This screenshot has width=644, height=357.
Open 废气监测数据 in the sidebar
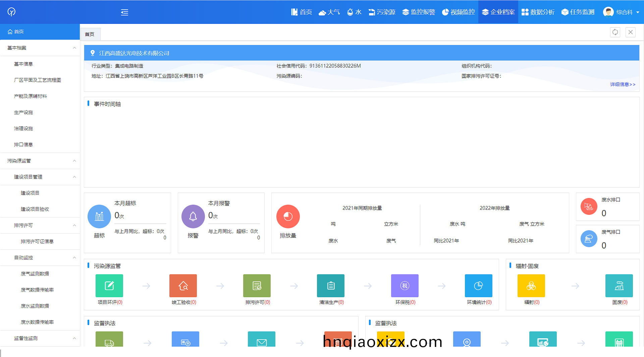coord(35,274)
